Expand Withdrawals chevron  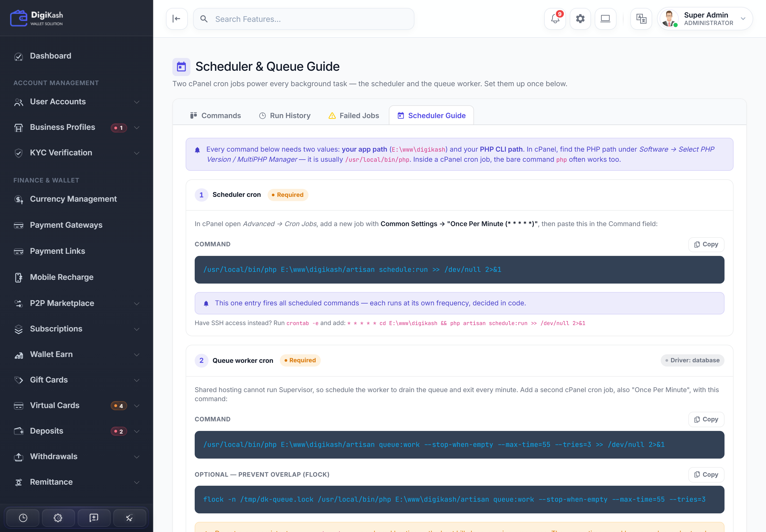click(x=137, y=457)
